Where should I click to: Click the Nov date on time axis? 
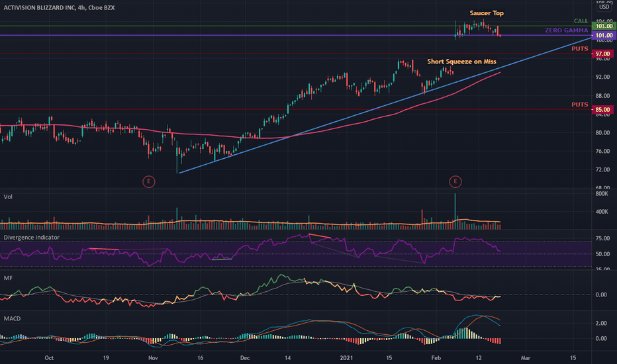point(153,357)
